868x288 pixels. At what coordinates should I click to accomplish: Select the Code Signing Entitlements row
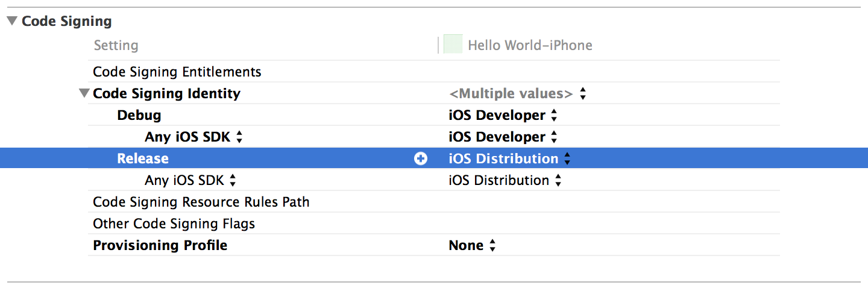click(x=434, y=72)
